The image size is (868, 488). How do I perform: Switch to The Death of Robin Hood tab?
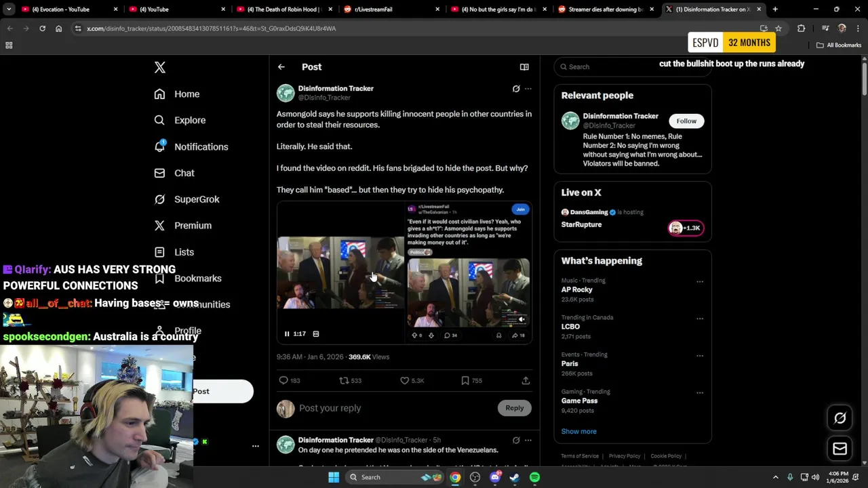point(283,9)
